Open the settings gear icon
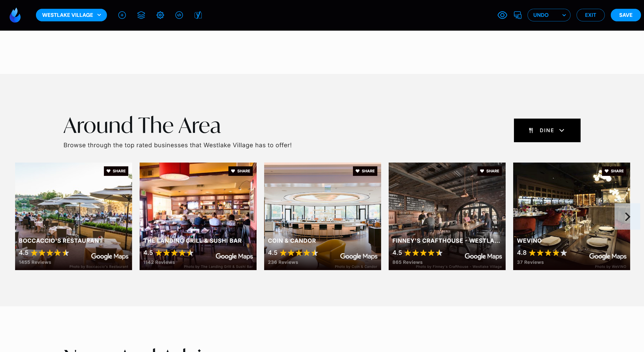The width and height of the screenshot is (644, 352). 160,15
